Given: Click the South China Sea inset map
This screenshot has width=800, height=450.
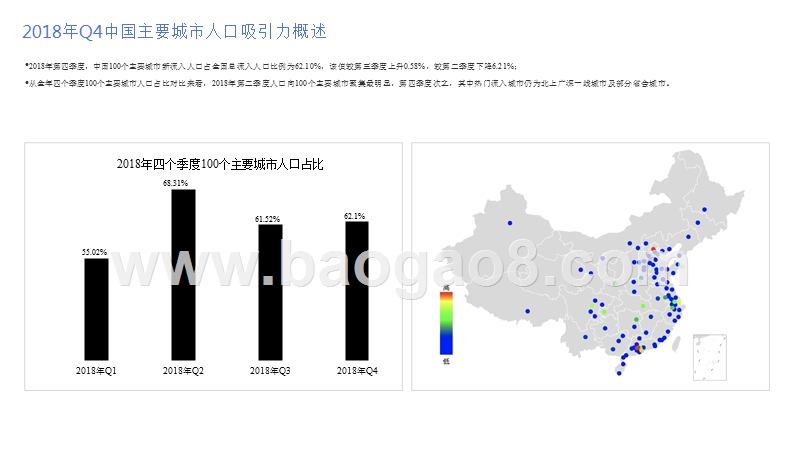Looking at the screenshot, I should click(x=710, y=357).
